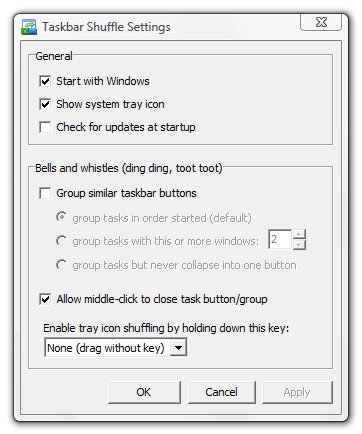Open the tray icon shuffling key dropdown arrow

click(x=178, y=348)
